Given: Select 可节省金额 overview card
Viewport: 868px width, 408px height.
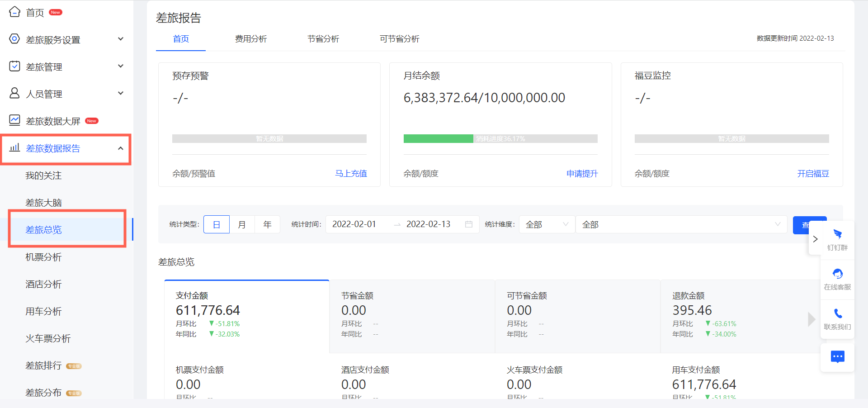Looking at the screenshot, I should coord(578,316).
